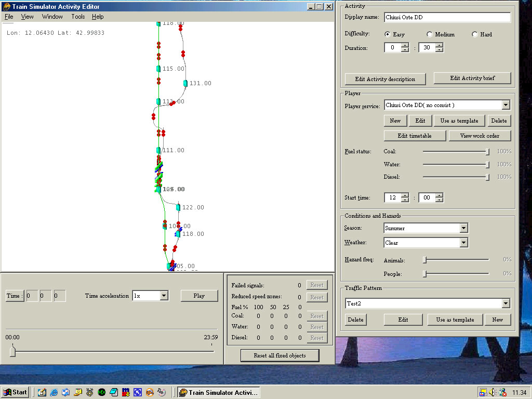Click the system tray clock showing 11.34
This screenshot has width=532, height=399.
click(519, 393)
